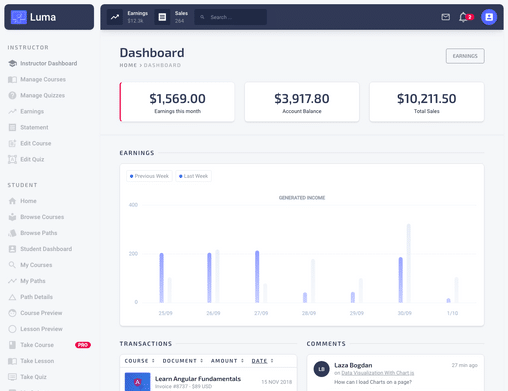Click the My Paths sidebar icon
The image size is (508, 391).
pos(12,281)
